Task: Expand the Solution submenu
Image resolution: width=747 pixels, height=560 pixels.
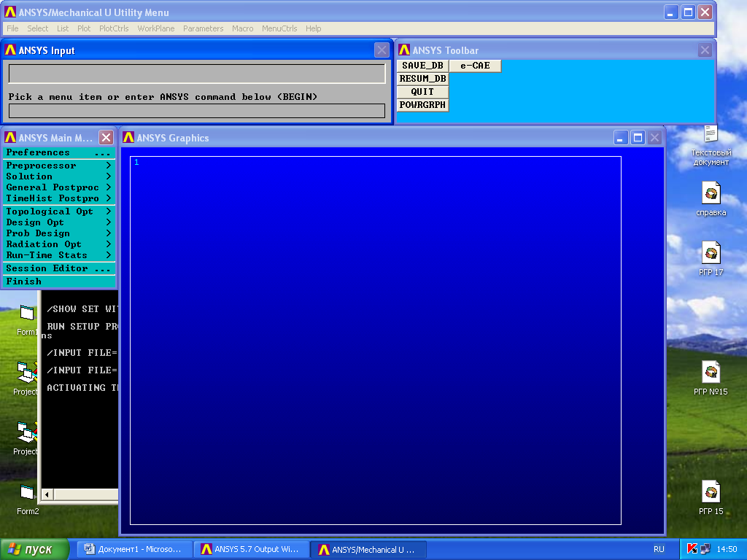Action: 59,176
